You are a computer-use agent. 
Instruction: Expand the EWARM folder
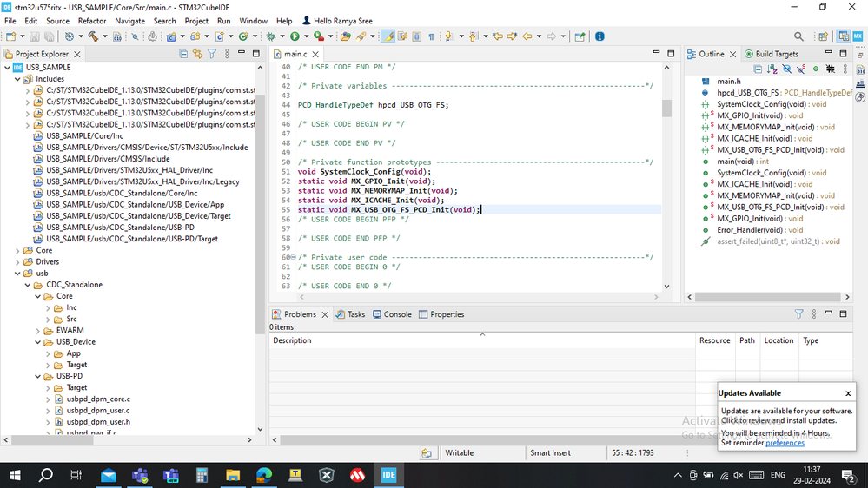[38, 331]
